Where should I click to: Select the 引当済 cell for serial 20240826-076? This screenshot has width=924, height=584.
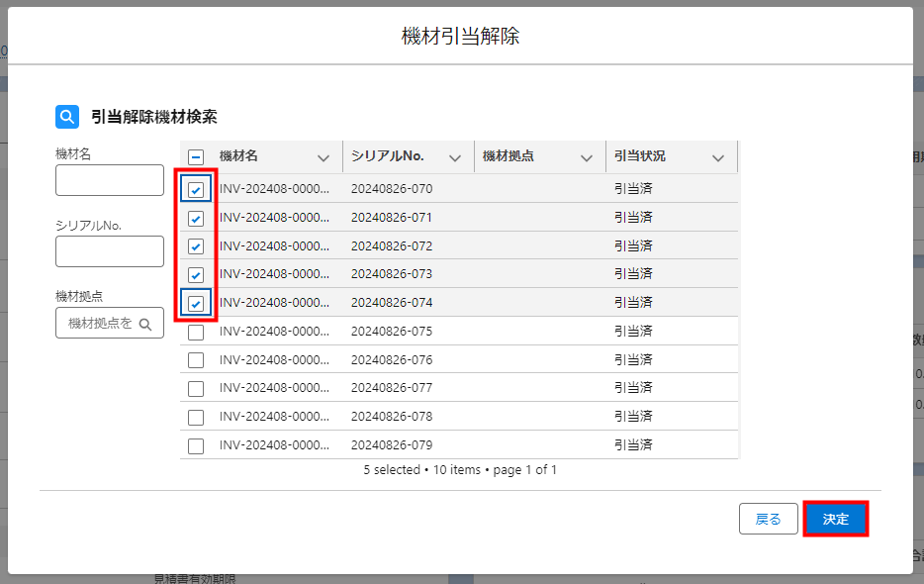[x=633, y=359]
